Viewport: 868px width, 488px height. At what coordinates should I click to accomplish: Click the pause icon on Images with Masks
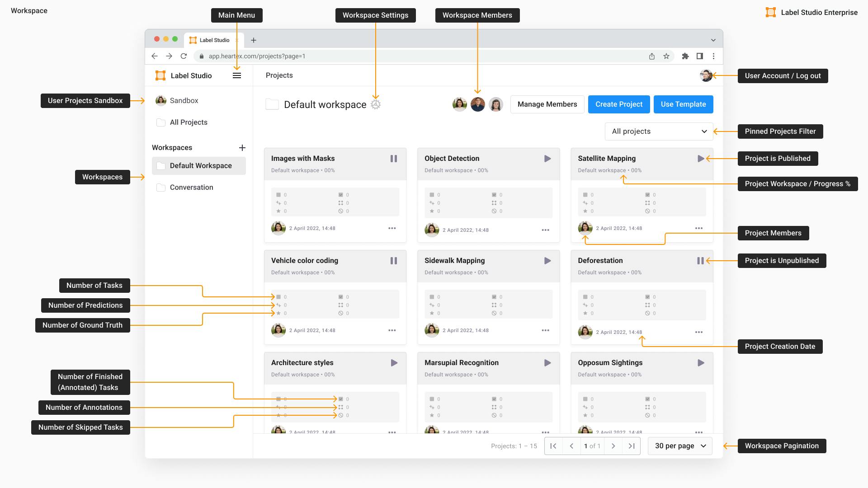click(x=393, y=159)
